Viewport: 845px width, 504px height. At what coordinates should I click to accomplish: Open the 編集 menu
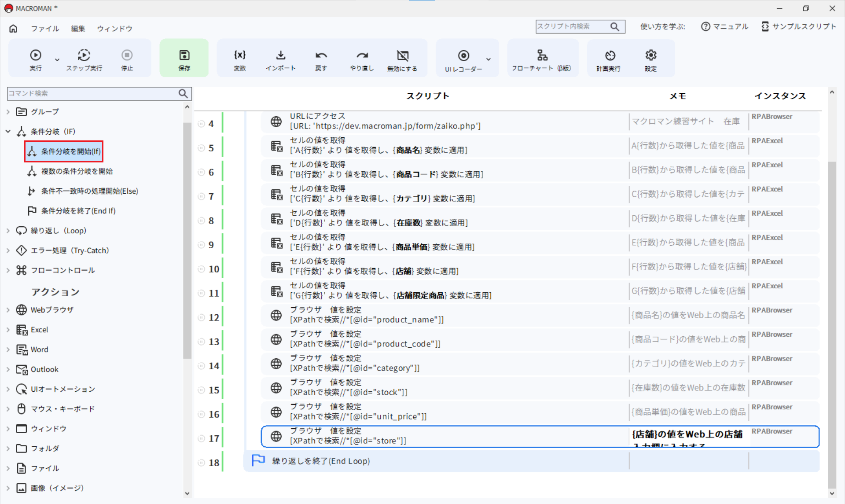coord(78,28)
